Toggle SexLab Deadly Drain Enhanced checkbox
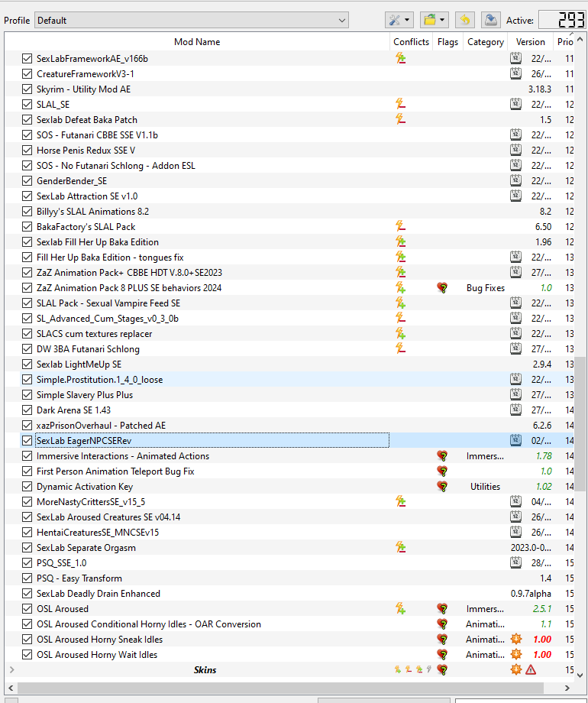588x703 pixels. [27, 593]
